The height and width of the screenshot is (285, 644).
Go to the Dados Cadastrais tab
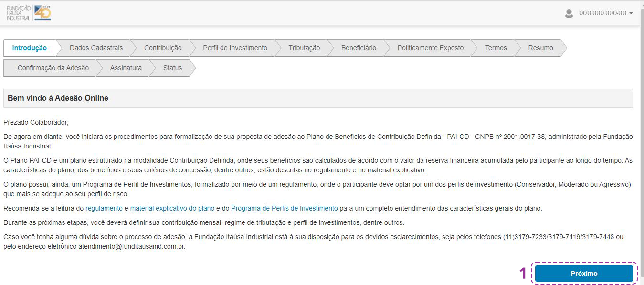click(96, 48)
